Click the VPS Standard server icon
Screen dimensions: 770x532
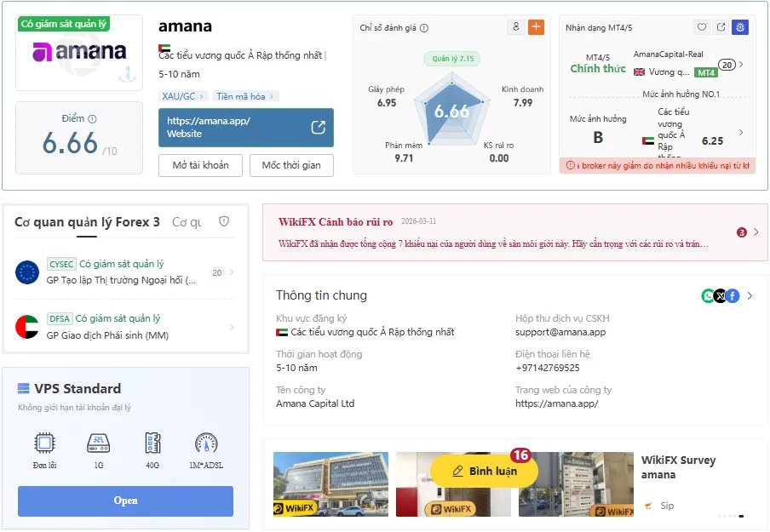click(24, 389)
